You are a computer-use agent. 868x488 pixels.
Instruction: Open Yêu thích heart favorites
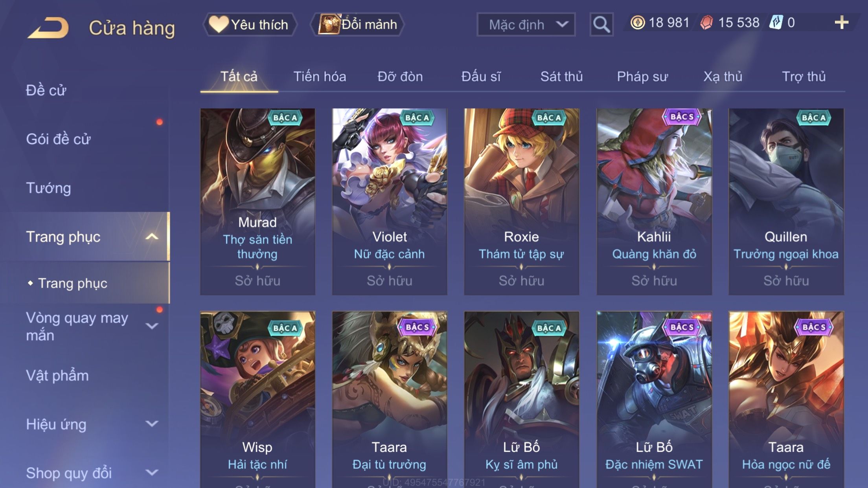click(x=250, y=24)
